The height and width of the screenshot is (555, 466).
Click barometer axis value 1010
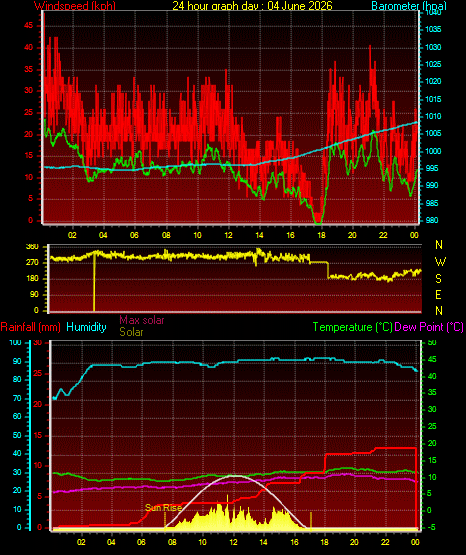coord(433,116)
